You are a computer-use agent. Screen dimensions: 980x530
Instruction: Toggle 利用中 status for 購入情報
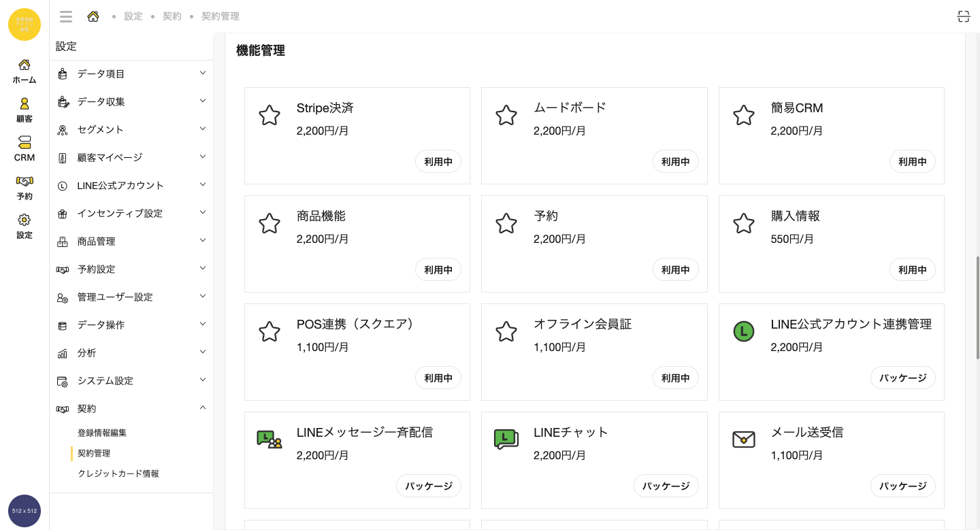912,270
